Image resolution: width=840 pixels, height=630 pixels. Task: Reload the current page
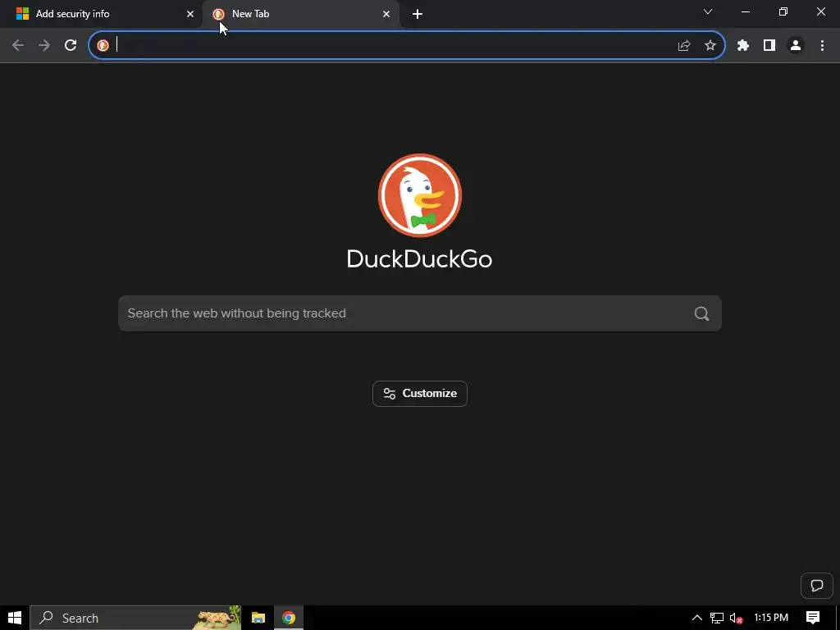71,46
